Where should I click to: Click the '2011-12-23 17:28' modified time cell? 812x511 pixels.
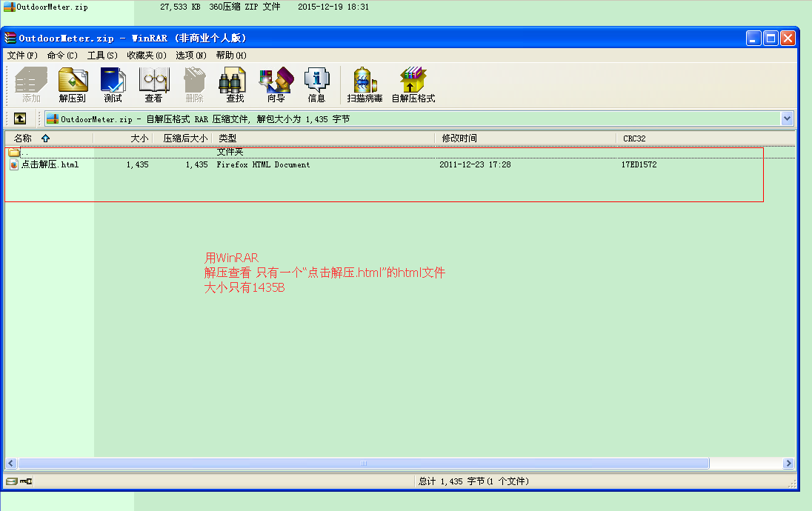[x=475, y=164]
